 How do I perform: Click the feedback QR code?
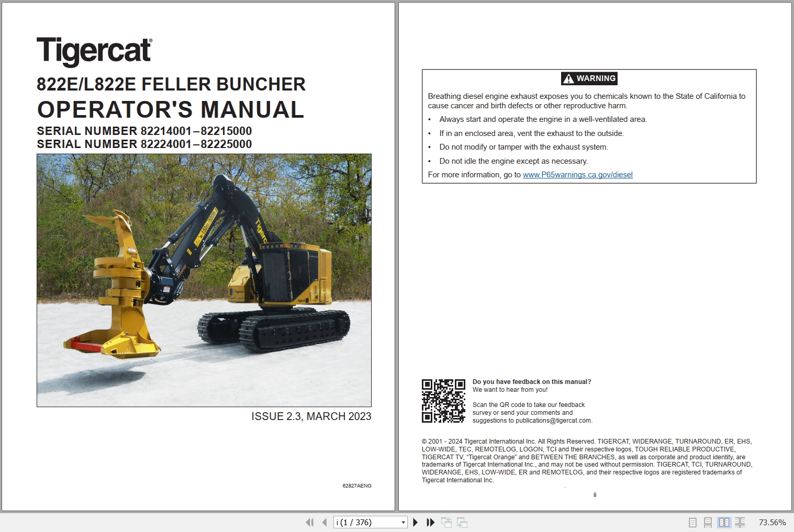tap(444, 400)
